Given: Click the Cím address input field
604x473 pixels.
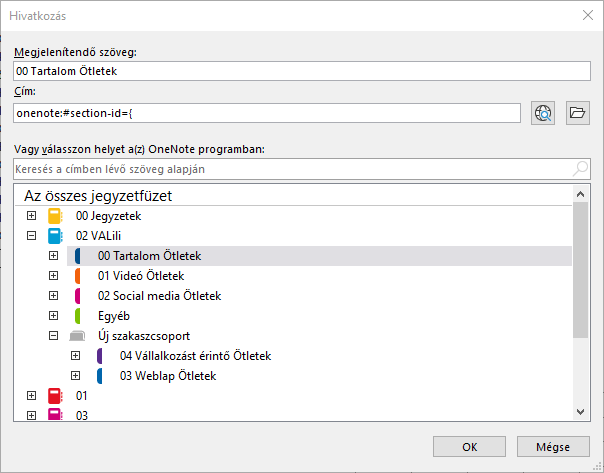Looking at the screenshot, I should coord(267,113).
